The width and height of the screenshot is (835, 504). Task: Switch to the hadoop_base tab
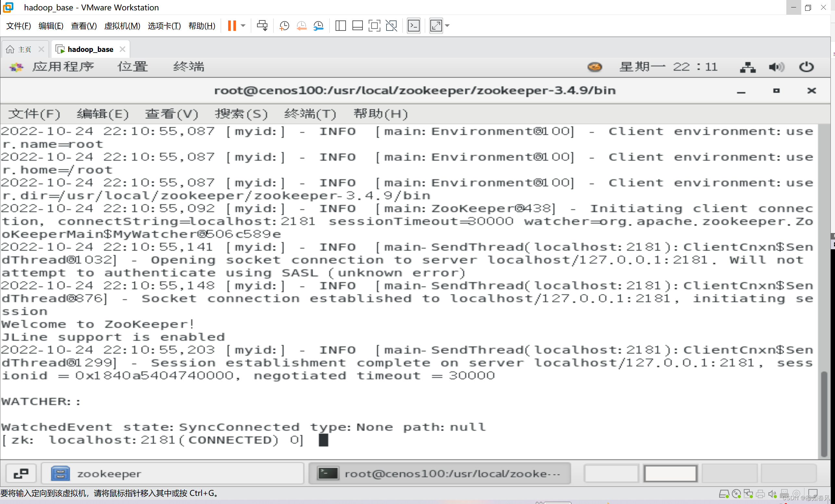coord(90,49)
